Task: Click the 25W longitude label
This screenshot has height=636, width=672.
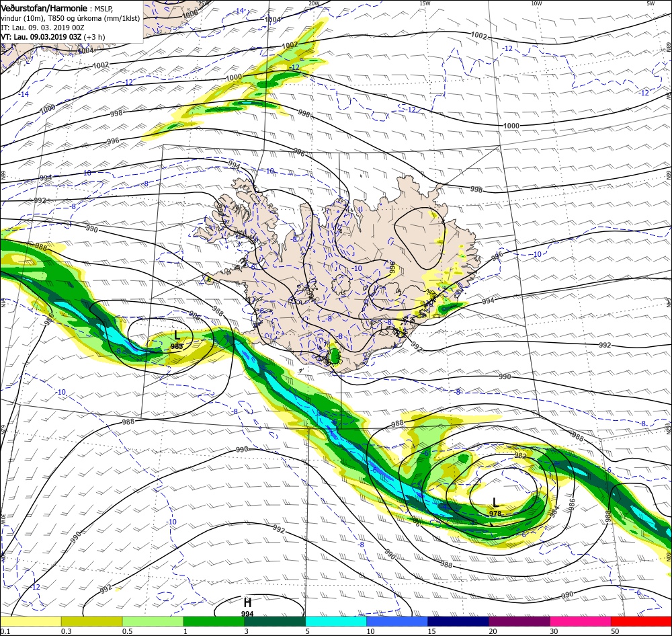Action: click(204, 3)
